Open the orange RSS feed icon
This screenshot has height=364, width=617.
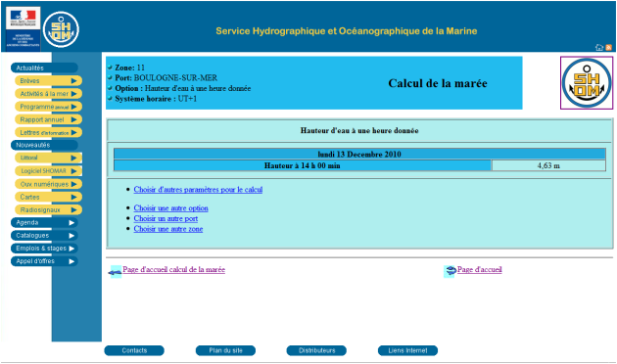point(608,48)
